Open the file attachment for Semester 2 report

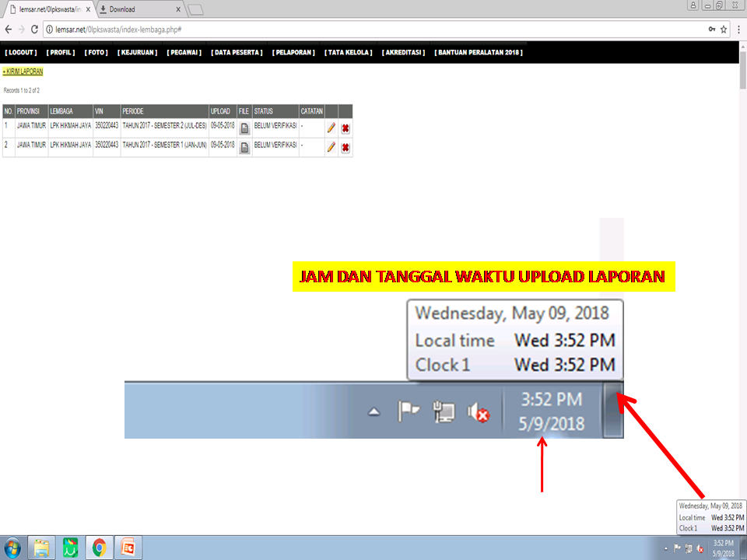pos(244,128)
